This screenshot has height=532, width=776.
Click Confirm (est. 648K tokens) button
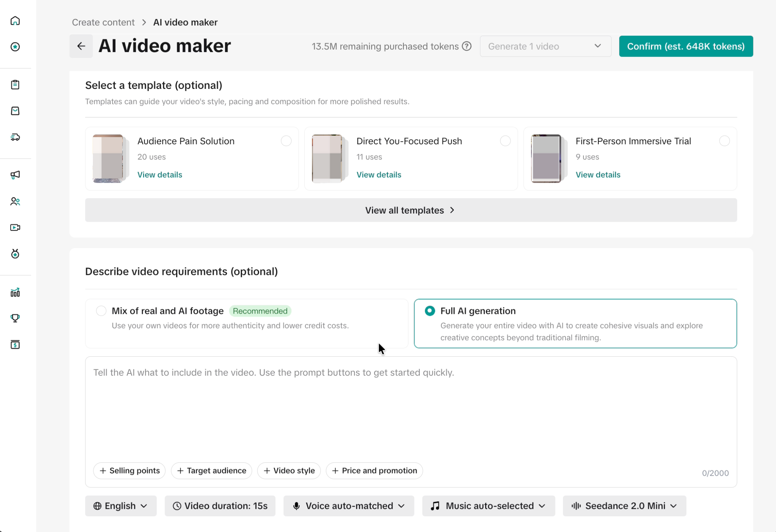(x=686, y=46)
